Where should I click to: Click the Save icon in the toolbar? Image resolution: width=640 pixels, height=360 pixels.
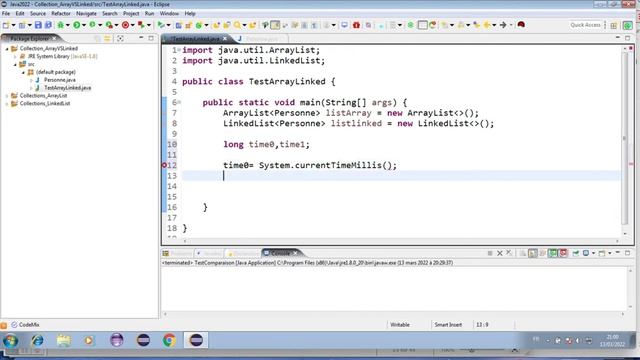(x=38, y=25)
